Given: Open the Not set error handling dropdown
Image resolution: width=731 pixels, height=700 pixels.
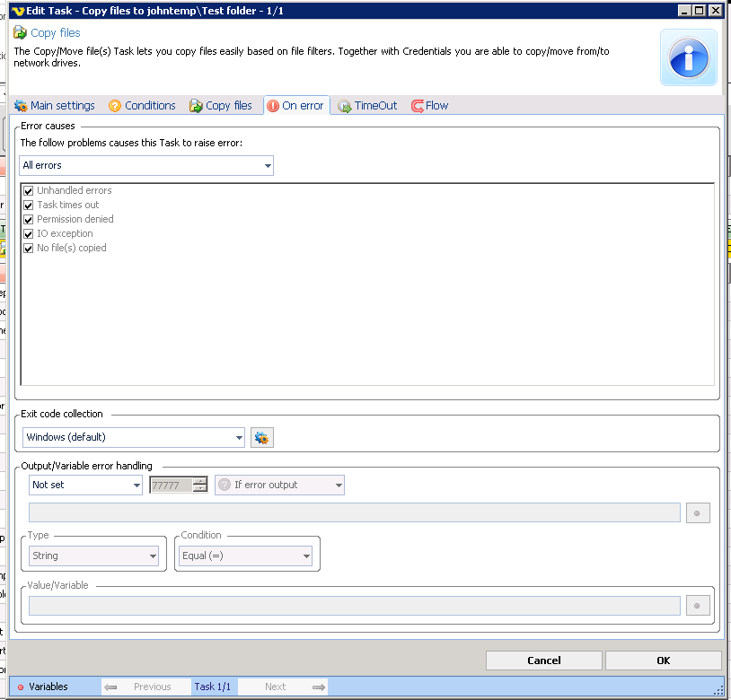Looking at the screenshot, I should click(x=137, y=486).
